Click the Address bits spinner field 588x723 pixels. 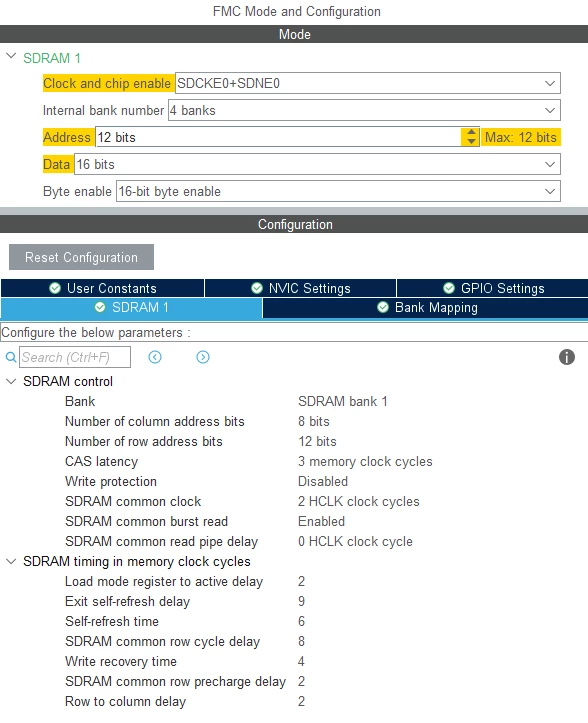pos(278,137)
